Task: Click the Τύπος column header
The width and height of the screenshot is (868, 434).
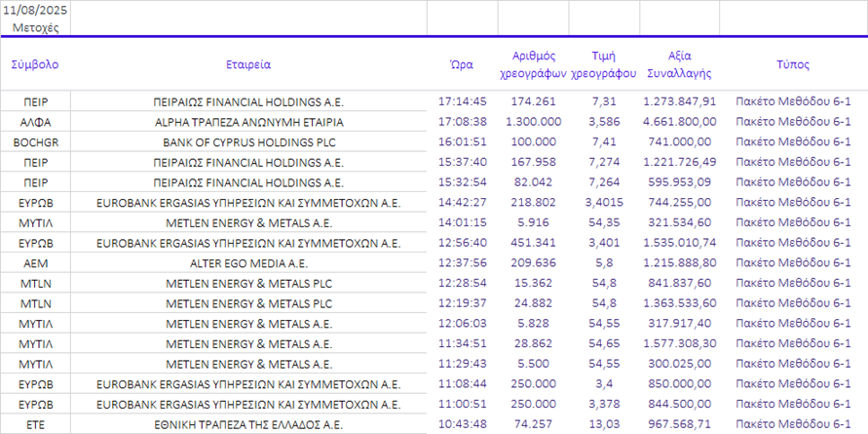Action: 793,64
